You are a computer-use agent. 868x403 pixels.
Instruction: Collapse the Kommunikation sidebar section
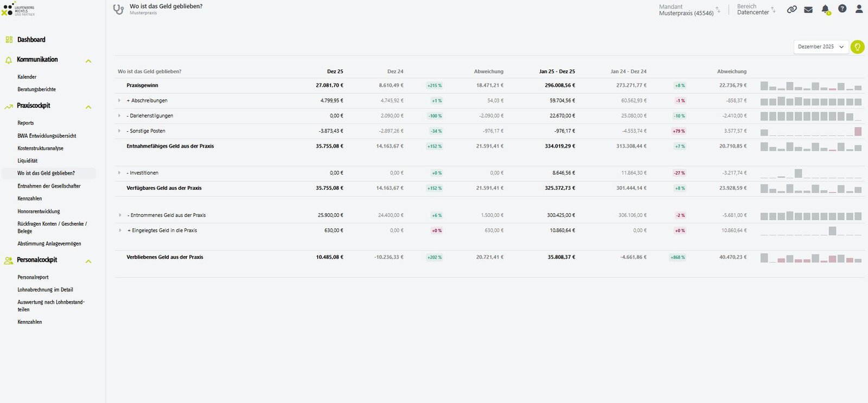[88, 61]
